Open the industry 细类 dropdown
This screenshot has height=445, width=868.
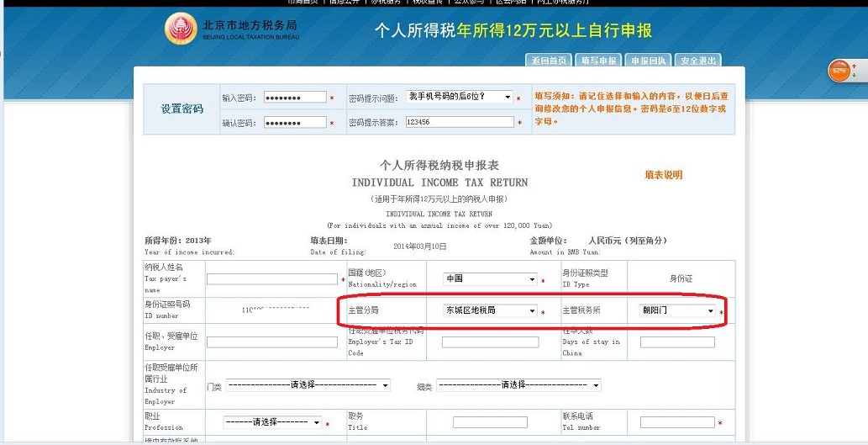(x=518, y=385)
